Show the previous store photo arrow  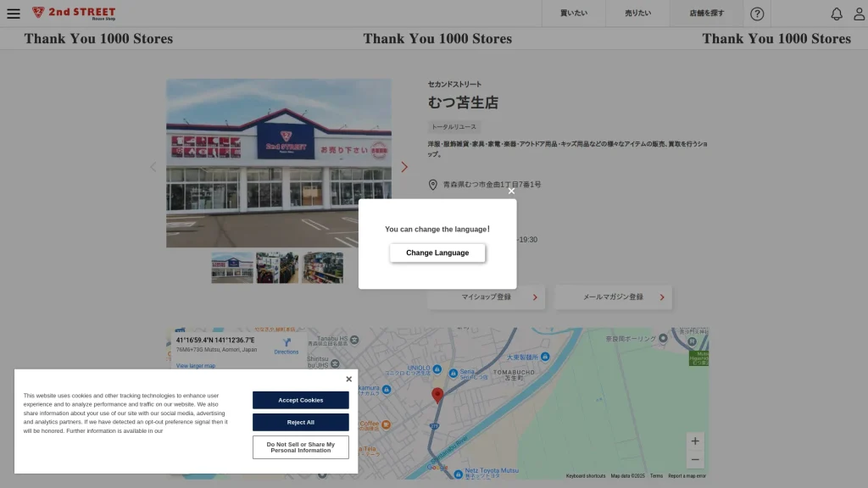[x=153, y=167]
